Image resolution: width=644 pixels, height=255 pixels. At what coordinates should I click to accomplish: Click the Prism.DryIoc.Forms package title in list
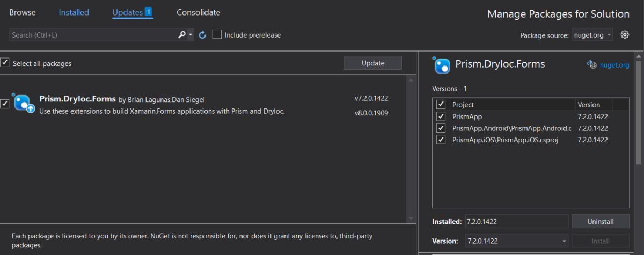[77, 99]
